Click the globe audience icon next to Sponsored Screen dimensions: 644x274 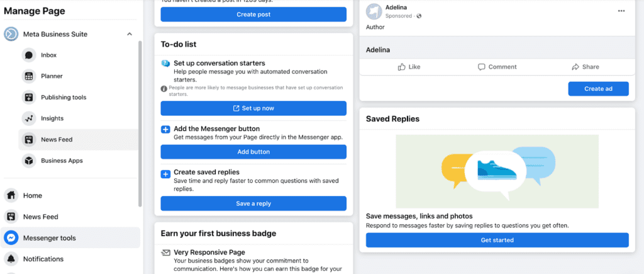(x=419, y=16)
